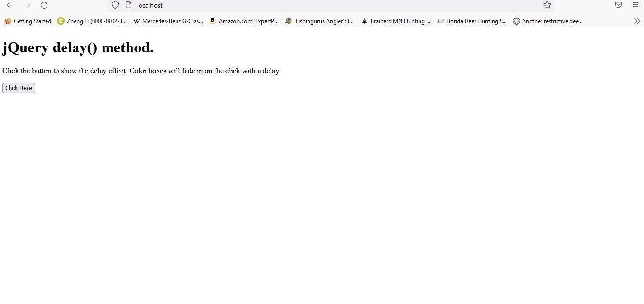644x304 pixels.
Task: Open the Florida Deer Hunting bookmark
Action: (472, 21)
